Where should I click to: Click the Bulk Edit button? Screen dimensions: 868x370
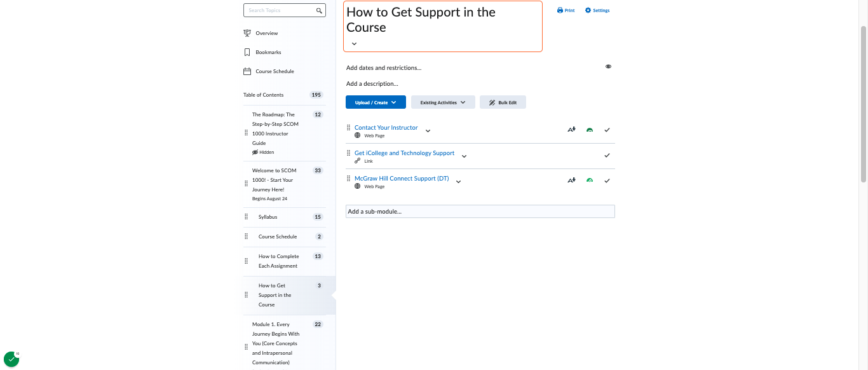pos(503,102)
